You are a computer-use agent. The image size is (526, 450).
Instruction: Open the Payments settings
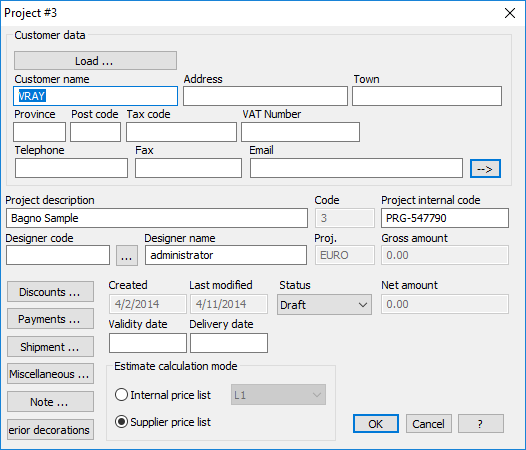coord(50,319)
